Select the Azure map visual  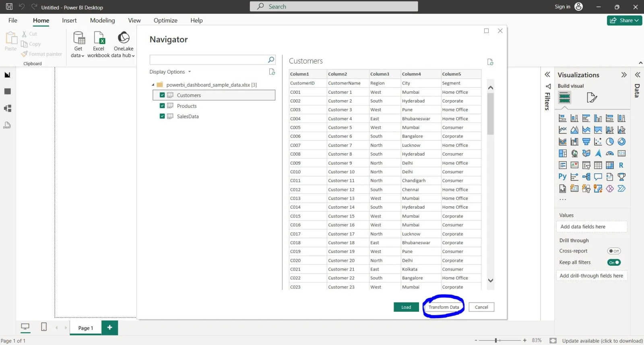coord(598,153)
